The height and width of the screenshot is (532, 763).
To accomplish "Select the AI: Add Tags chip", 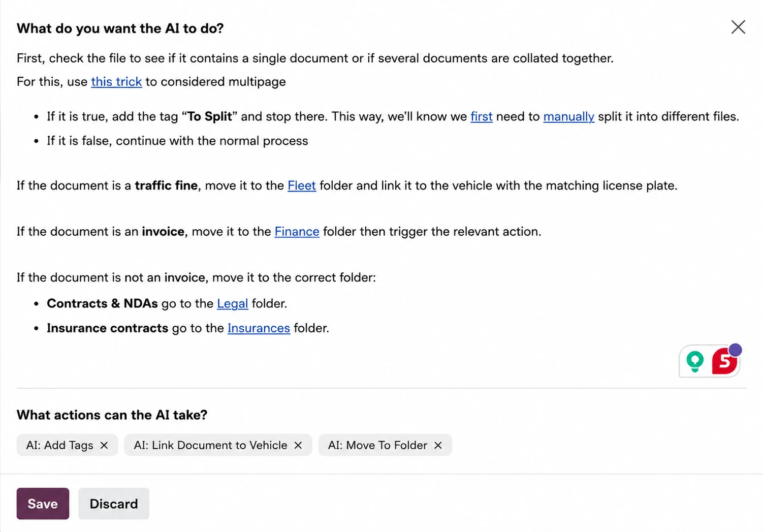I will [59, 445].
